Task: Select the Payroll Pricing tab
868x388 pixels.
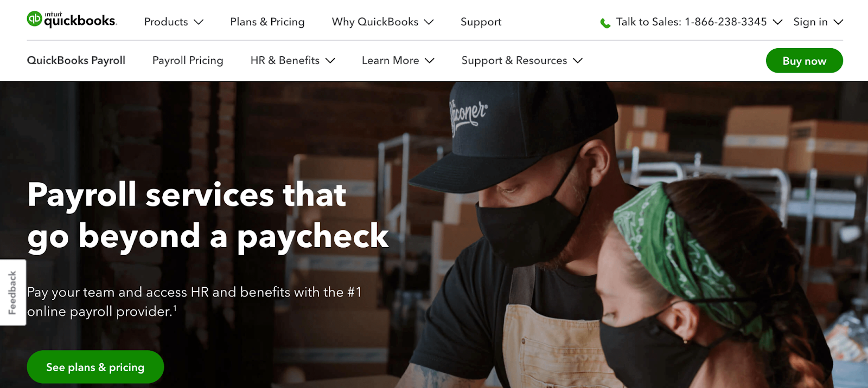Action: (x=188, y=60)
